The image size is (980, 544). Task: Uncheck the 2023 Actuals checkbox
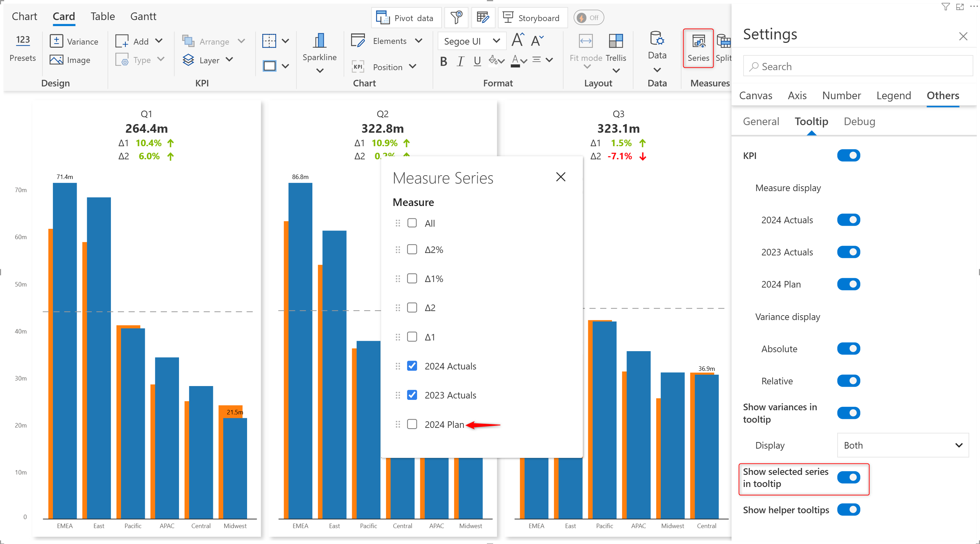412,395
